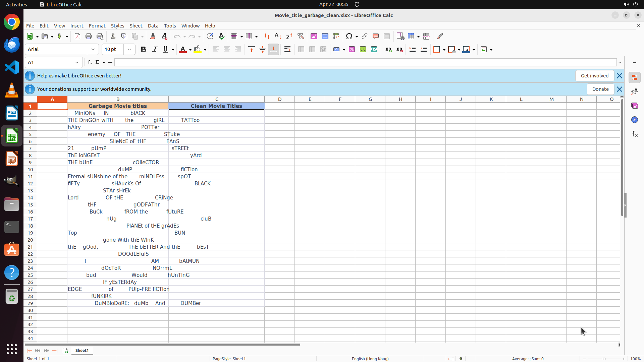The width and height of the screenshot is (644, 362).
Task: Open the Function Wizard icon
Action: pyautogui.click(x=90, y=62)
